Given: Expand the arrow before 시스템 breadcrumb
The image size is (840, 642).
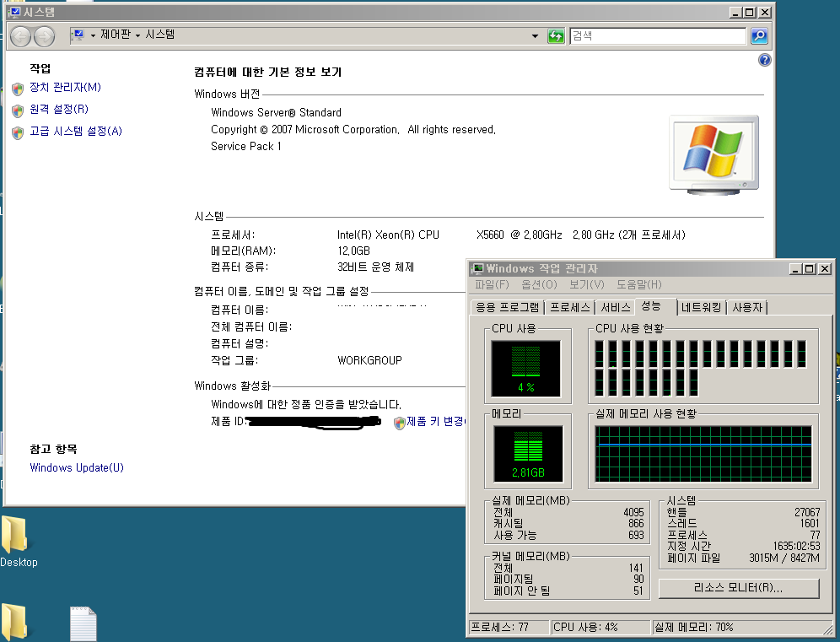Looking at the screenshot, I should click(137, 35).
